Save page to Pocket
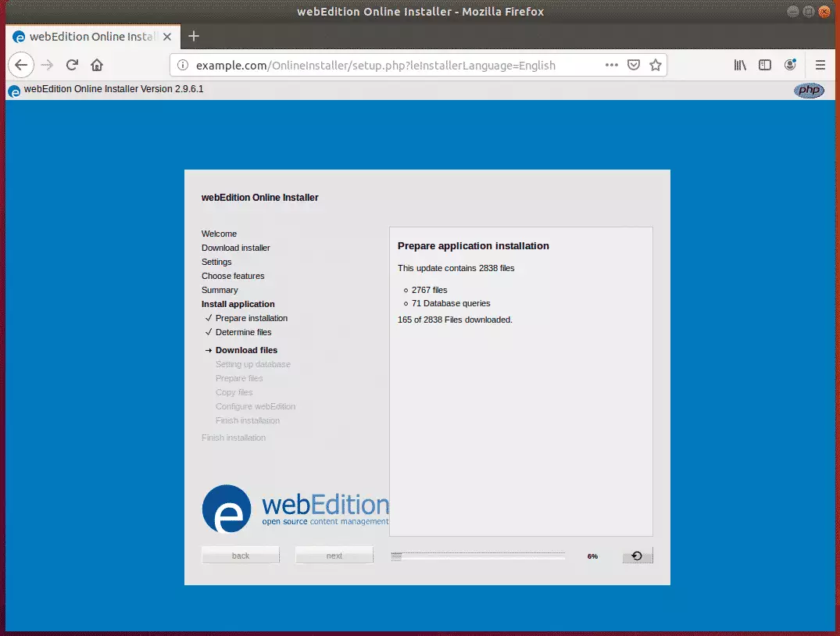This screenshot has height=636, width=840. [634, 66]
